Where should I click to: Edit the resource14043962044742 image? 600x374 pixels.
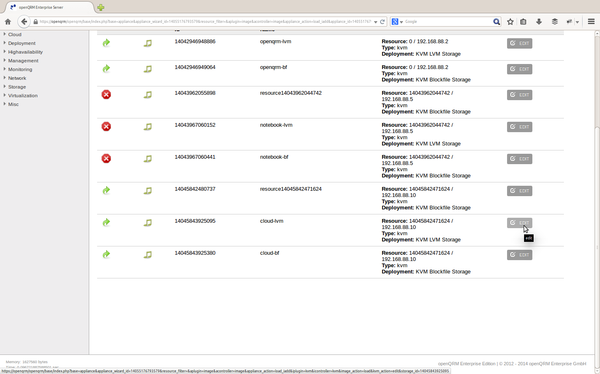[519, 95]
